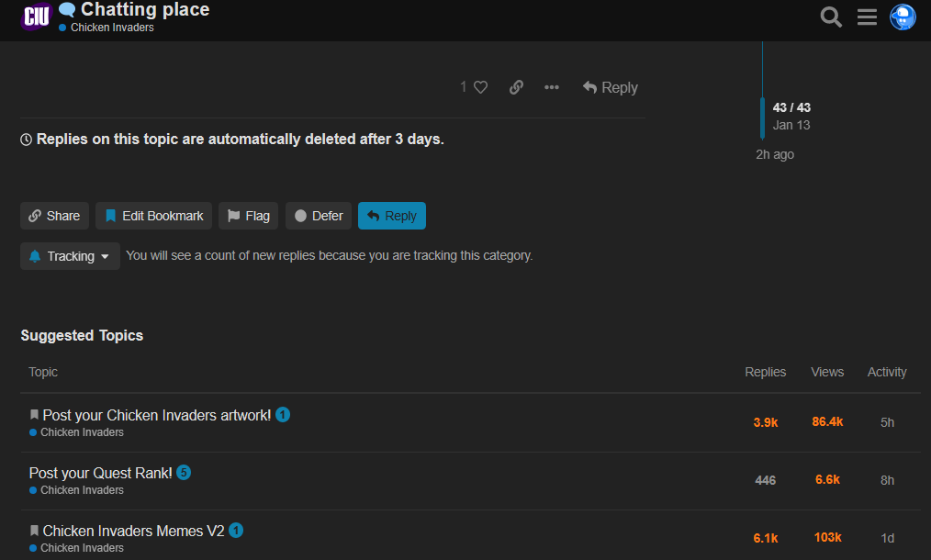Open the unread badge on Quest Rank topic

[184, 473]
